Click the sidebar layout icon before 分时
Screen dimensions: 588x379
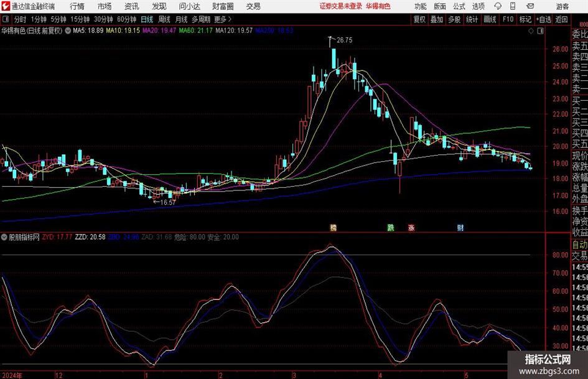click(x=6, y=19)
